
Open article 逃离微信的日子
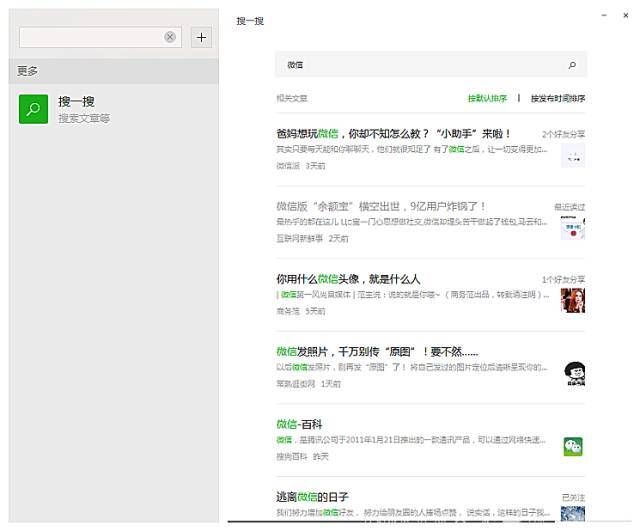point(312,497)
